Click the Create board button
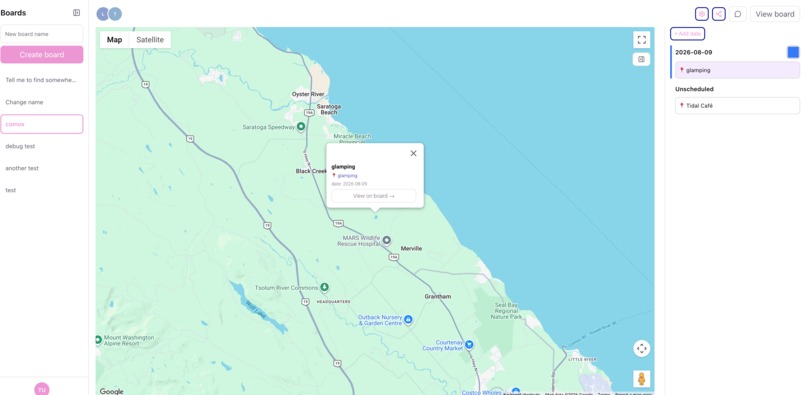806x395 pixels. (42, 55)
